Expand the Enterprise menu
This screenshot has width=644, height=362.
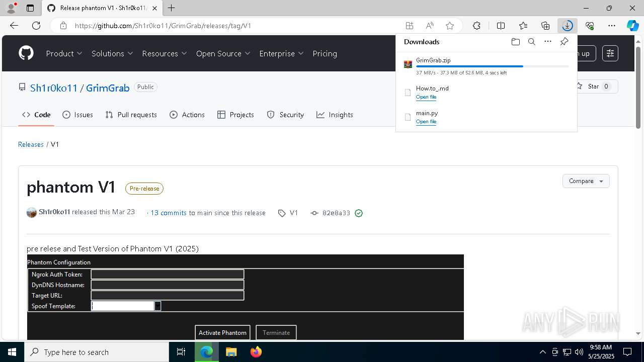281,53
